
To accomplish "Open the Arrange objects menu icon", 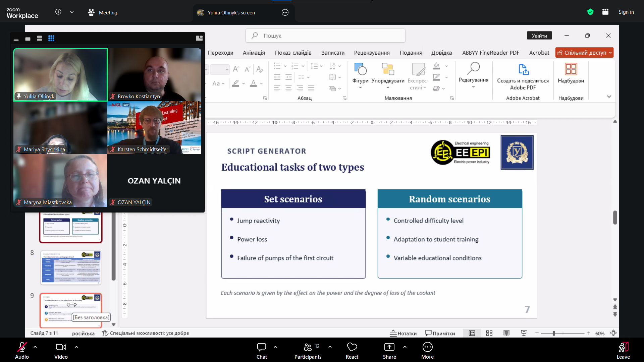I will coord(388,69).
